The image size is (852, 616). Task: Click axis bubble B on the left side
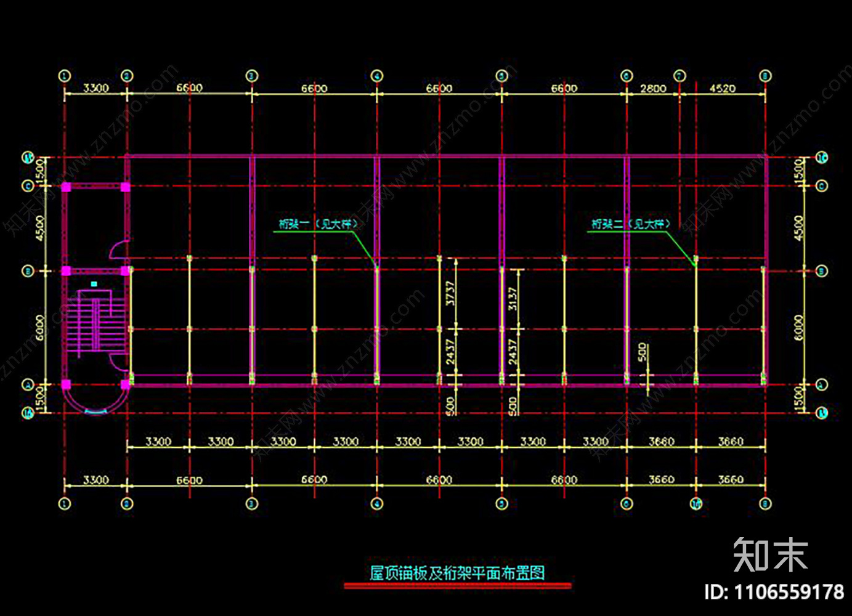pyautogui.click(x=28, y=271)
